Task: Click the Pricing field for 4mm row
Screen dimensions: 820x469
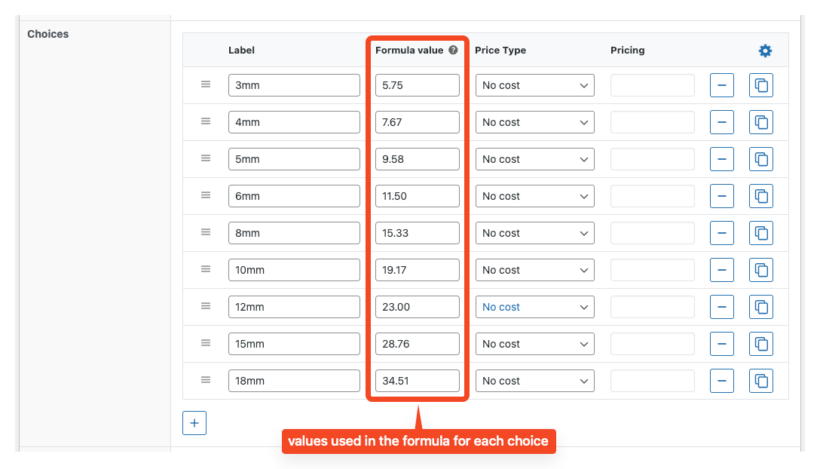Action: [652, 123]
